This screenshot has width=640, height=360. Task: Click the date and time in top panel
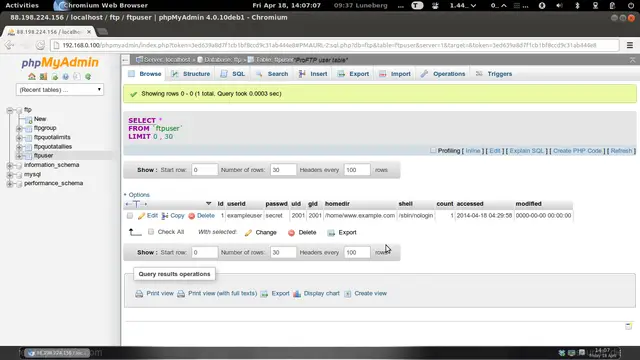pos(287,5)
